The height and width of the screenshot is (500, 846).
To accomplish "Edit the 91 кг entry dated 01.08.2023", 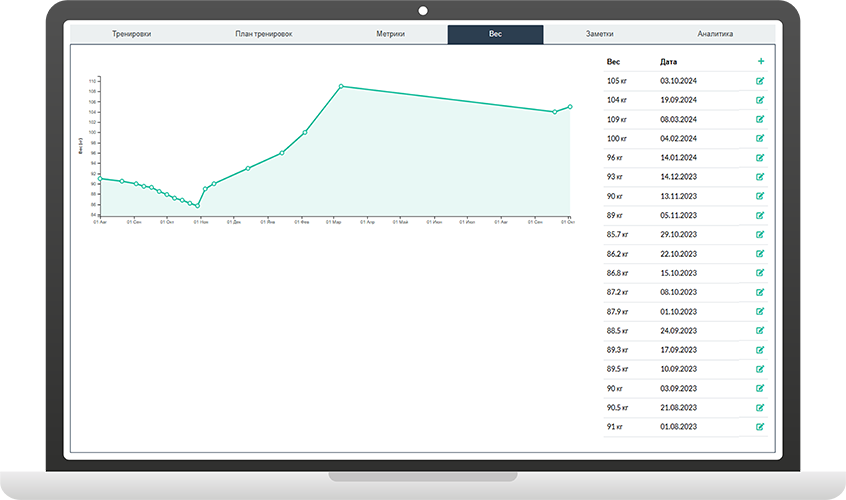I will (760, 427).
